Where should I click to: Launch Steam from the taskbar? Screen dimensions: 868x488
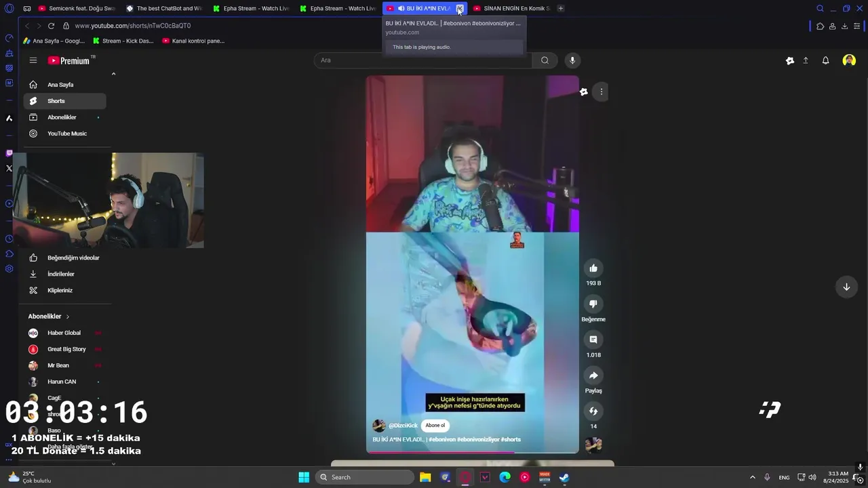click(564, 477)
